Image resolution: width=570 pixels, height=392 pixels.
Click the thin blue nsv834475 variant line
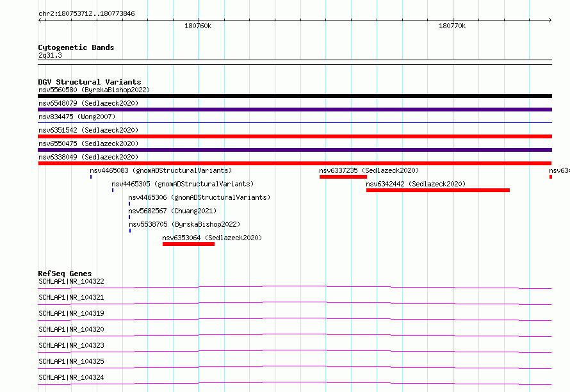point(295,123)
